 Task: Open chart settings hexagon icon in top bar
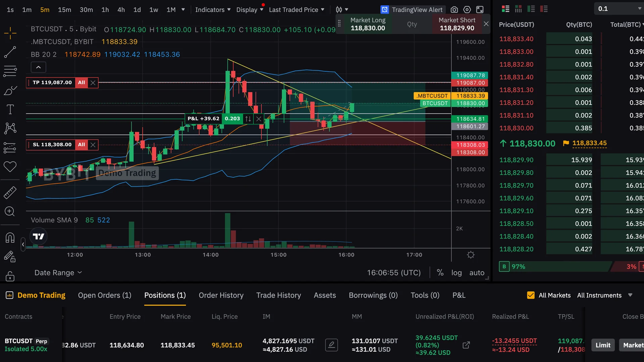[x=467, y=10]
